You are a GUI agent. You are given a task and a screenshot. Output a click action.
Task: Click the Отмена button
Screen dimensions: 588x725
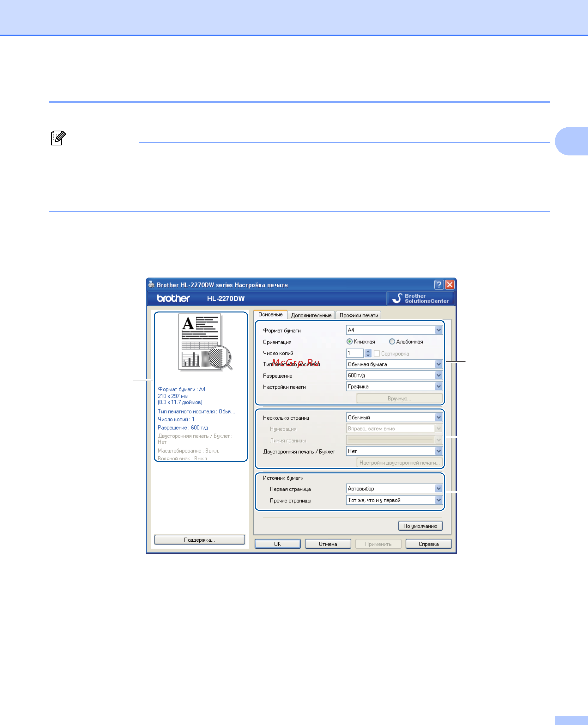[x=328, y=544]
